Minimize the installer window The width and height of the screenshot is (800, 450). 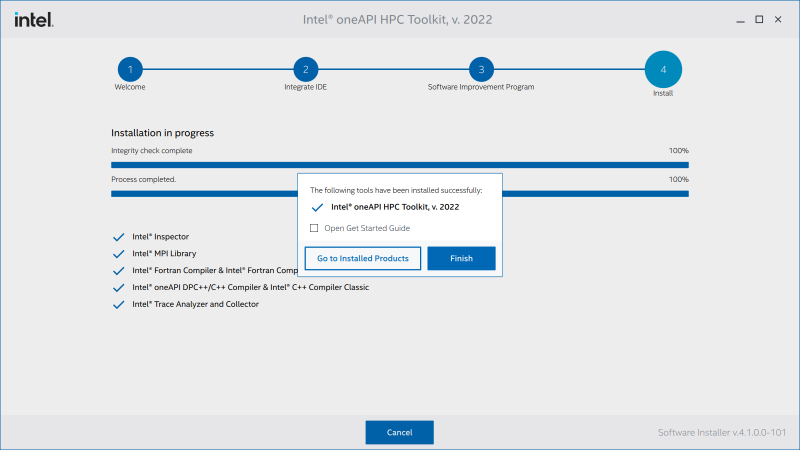(x=739, y=19)
